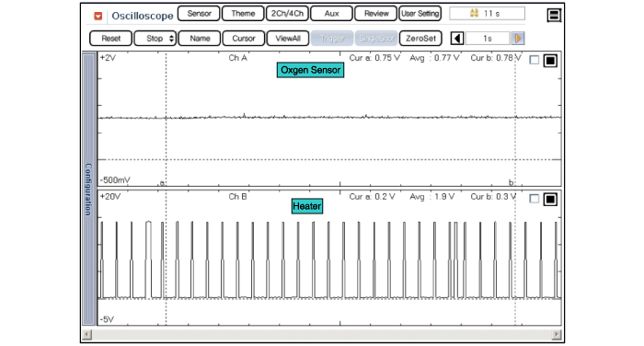Open the Sensor menu
Screen dimensions: 644x346
pos(199,14)
